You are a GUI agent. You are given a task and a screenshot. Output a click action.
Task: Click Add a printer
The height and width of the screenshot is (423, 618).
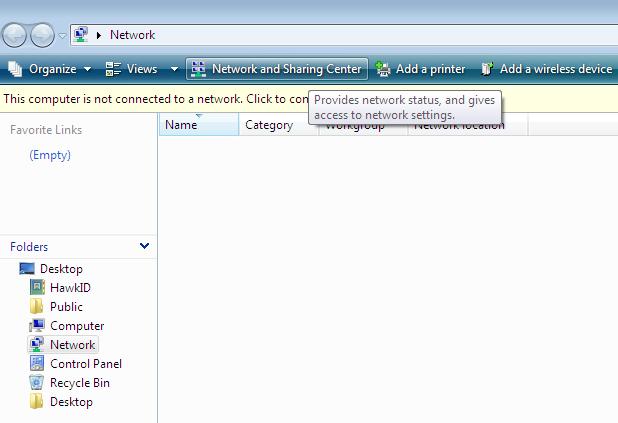pos(430,69)
